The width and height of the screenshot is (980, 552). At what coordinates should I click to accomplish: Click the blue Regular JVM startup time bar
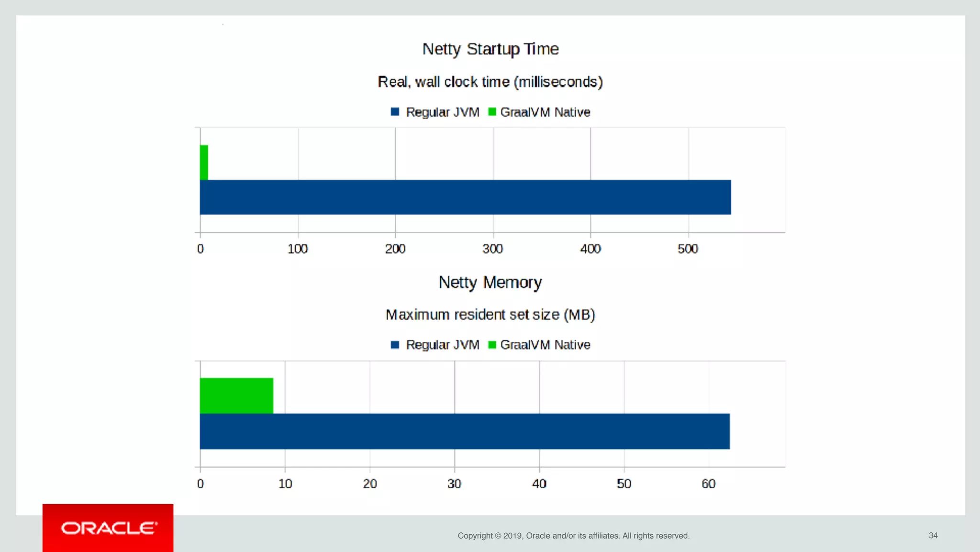(x=465, y=197)
